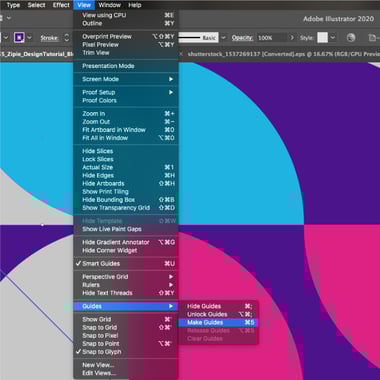
Task: Enable Snap to Point
Action: 126,344
